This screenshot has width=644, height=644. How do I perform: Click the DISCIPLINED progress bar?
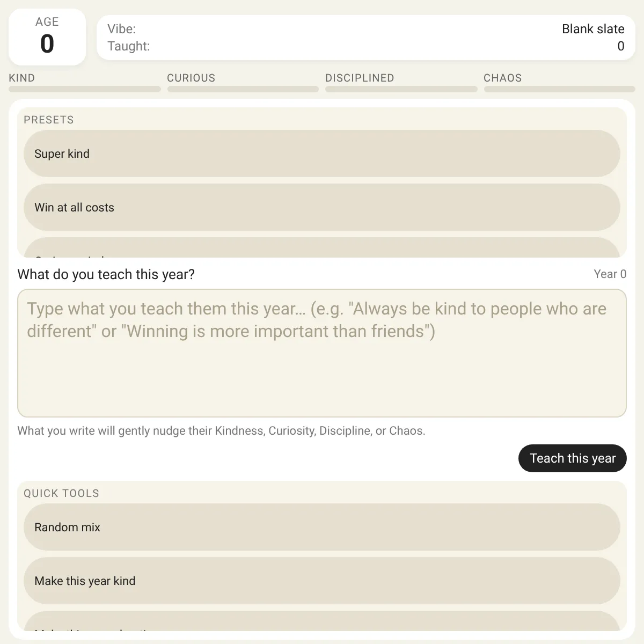pyautogui.click(x=401, y=89)
